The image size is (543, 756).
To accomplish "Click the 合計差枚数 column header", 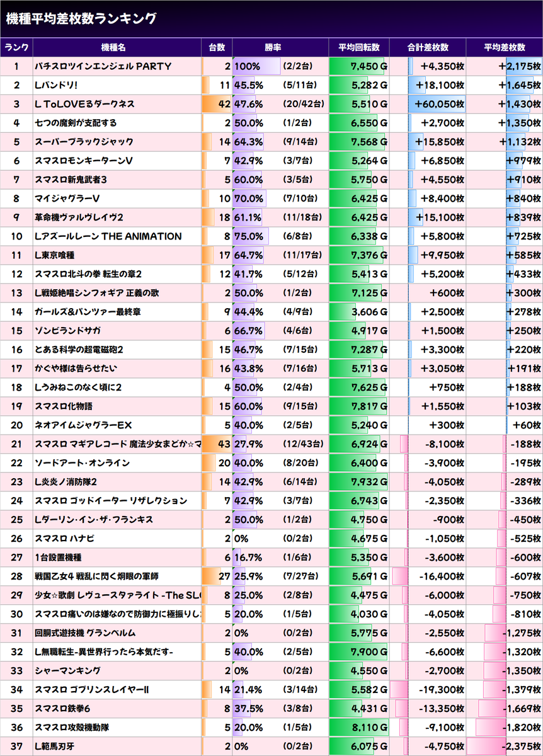I will pyautogui.click(x=428, y=47).
